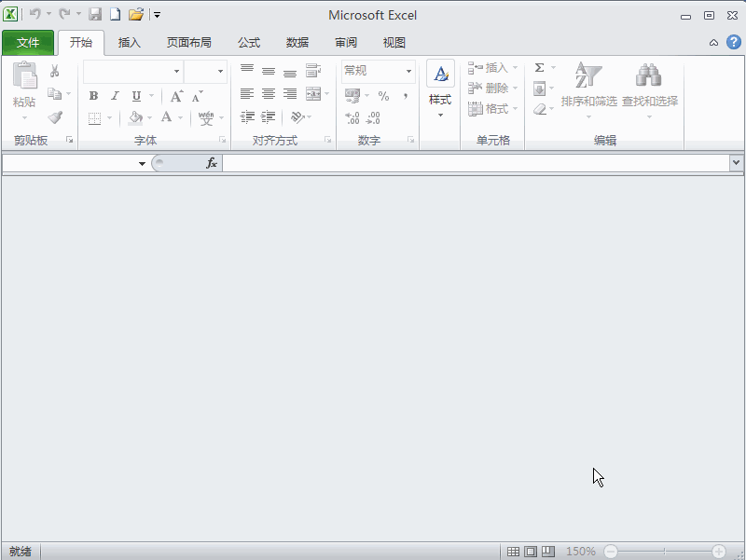Increase font size with large A
This screenshot has height=560, width=746.
(176, 97)
